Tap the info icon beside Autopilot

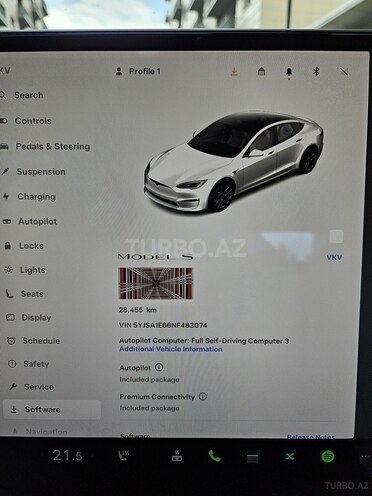click(x=159, y=367)
